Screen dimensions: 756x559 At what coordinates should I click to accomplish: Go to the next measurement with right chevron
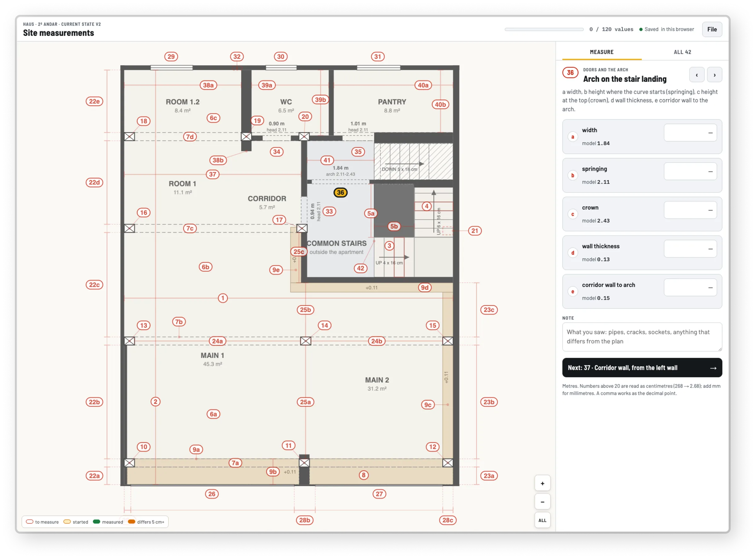click(x=714, y=75)
